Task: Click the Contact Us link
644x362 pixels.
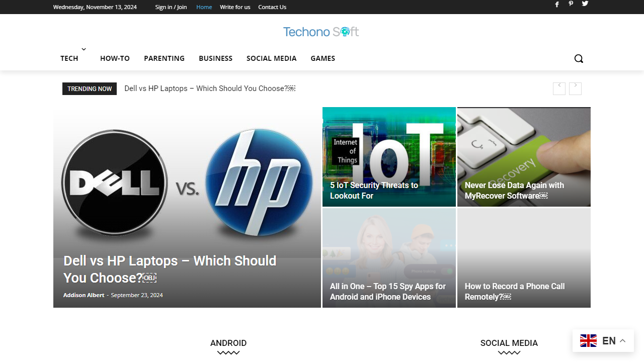Action: [x=272, y=7]
